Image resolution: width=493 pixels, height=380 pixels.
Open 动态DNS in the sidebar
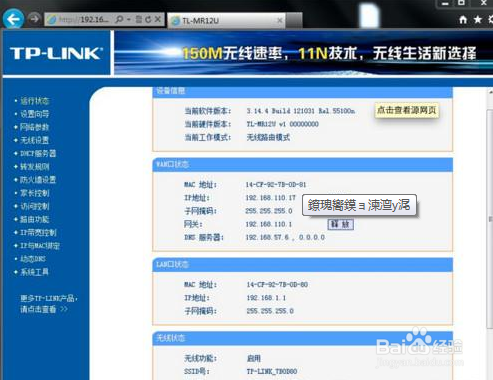pos(33,259)
